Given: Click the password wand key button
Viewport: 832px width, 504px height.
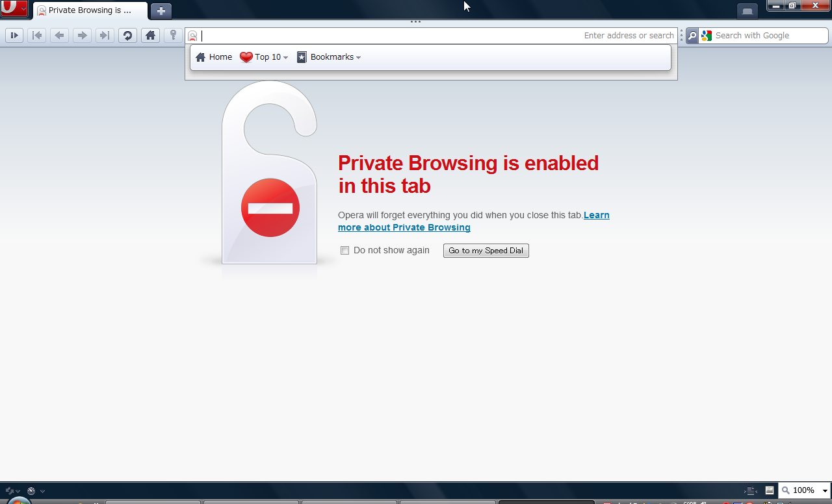Looking at the screenshot, I should pyautogui.click(x=173, y=36).
